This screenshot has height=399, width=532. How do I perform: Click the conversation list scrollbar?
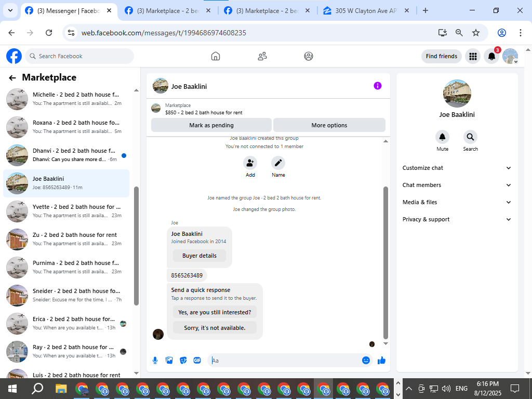point(137,246)
